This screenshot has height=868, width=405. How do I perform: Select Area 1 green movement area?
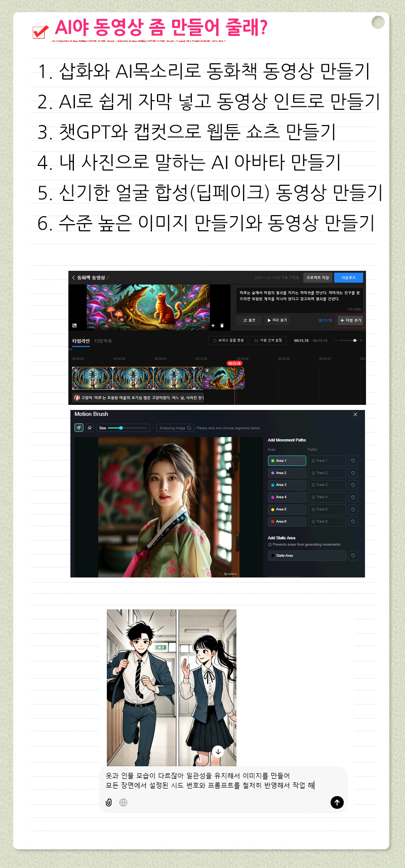click(x=287, y=461)
